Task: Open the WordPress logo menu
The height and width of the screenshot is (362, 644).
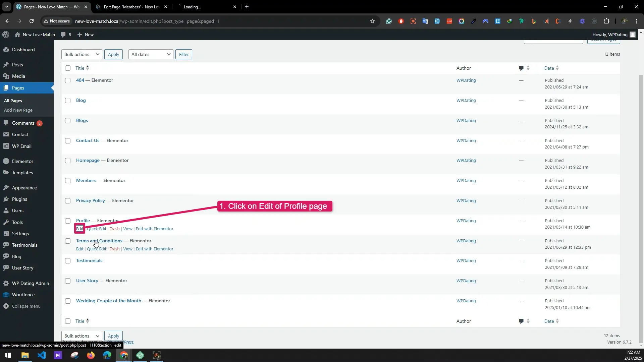Action: [x=6, y=35]
